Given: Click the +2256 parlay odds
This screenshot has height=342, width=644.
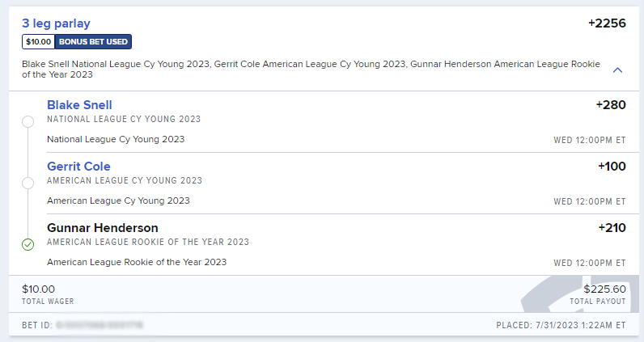Looking at the screenshot, I should coord(607,23).
